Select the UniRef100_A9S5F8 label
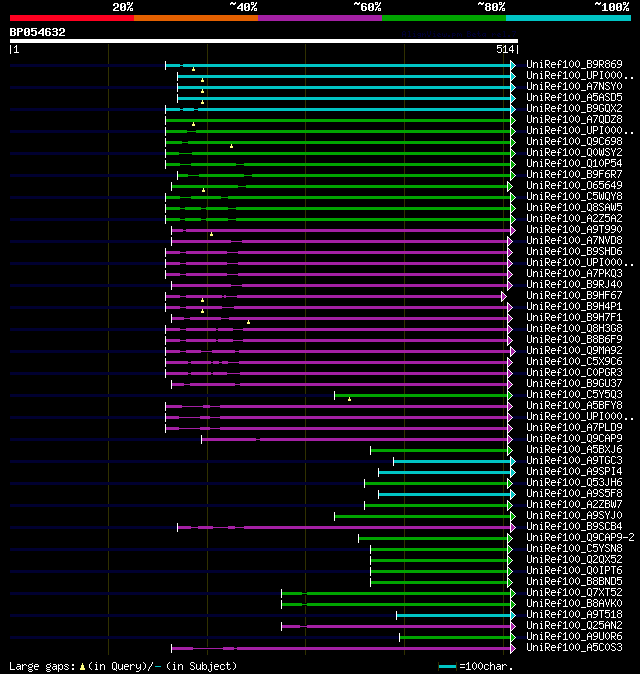640x674 pixels. click(574, 493)
